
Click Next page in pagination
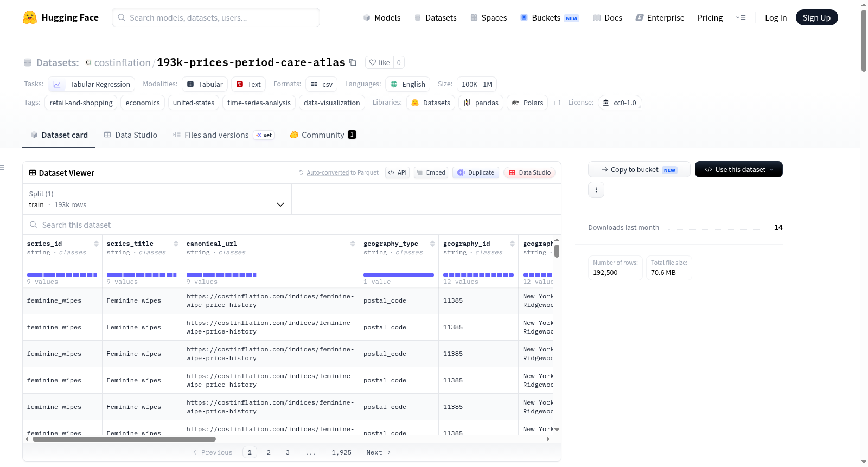(379, 452)
